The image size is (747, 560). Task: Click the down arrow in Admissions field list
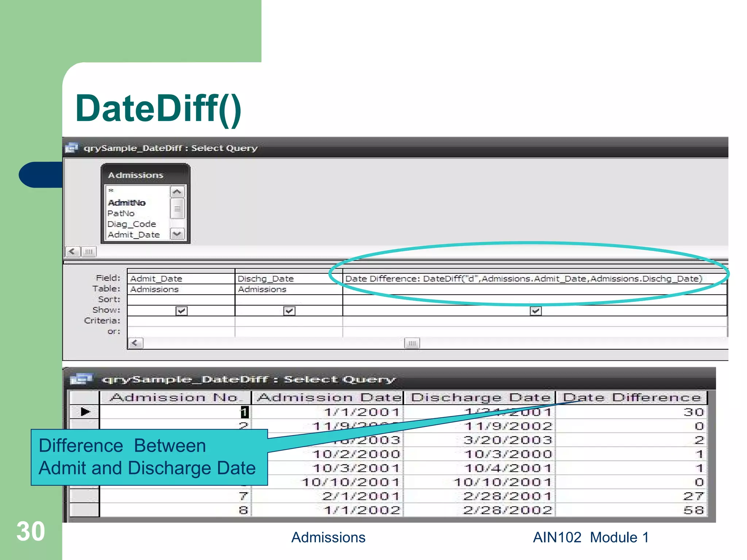point(177,234)
